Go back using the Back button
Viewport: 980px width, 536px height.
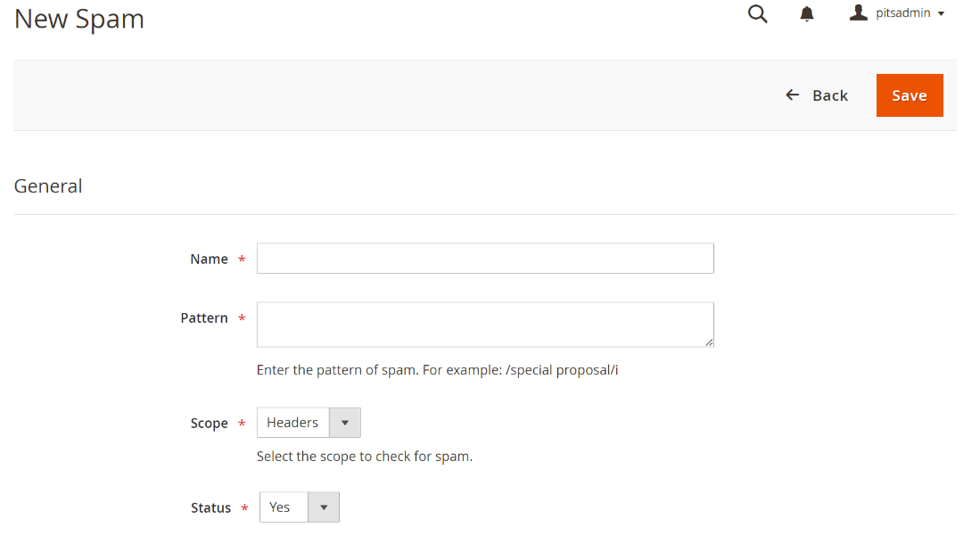pos(829,95)
